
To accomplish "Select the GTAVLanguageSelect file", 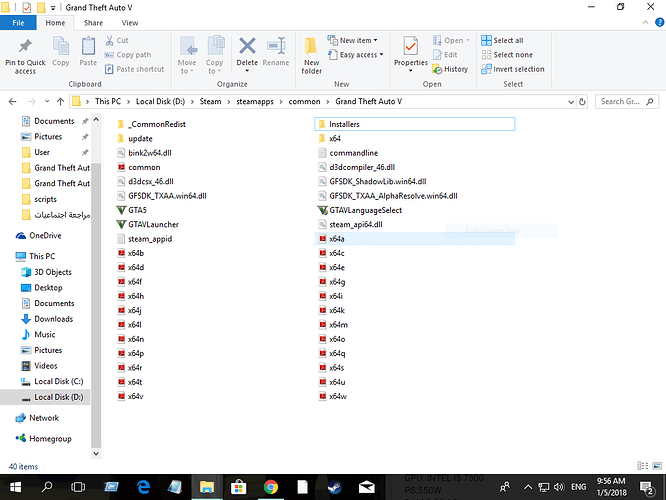I will [360, 210].
